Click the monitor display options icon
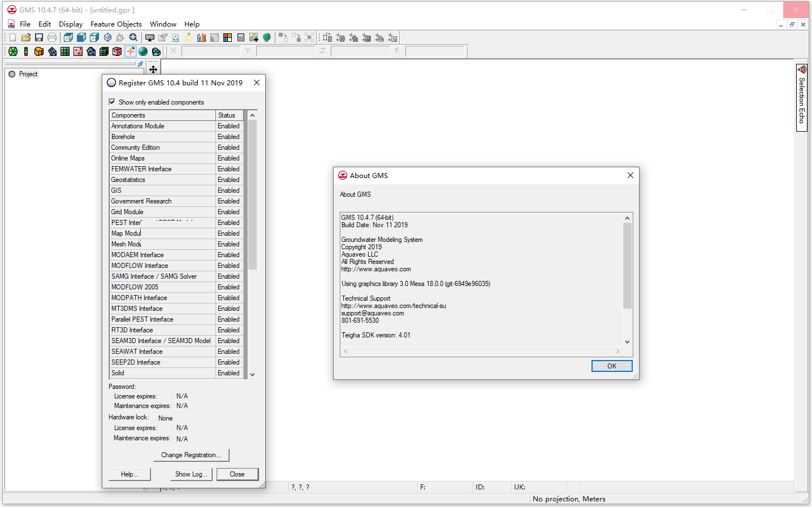812x507 pixels. [150, 37]
